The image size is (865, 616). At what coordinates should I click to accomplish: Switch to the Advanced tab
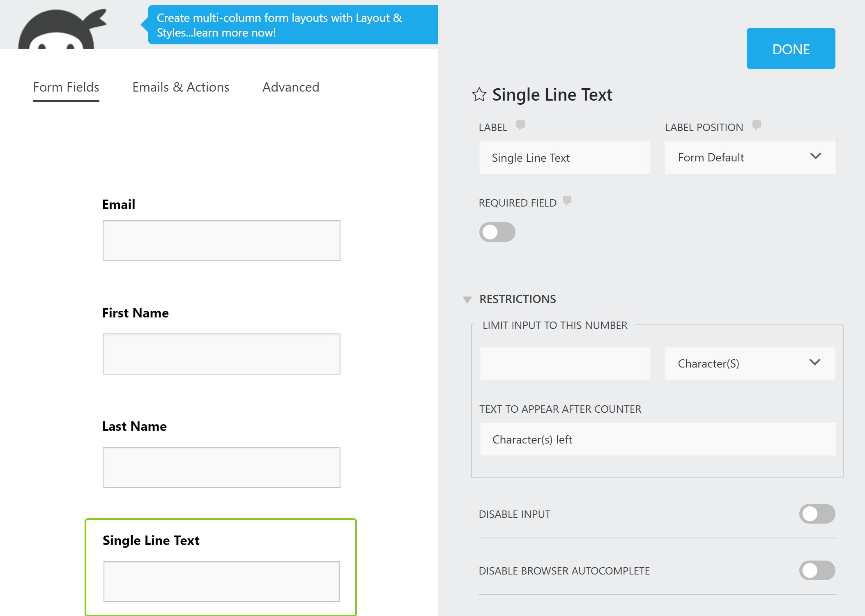[291, 86]
